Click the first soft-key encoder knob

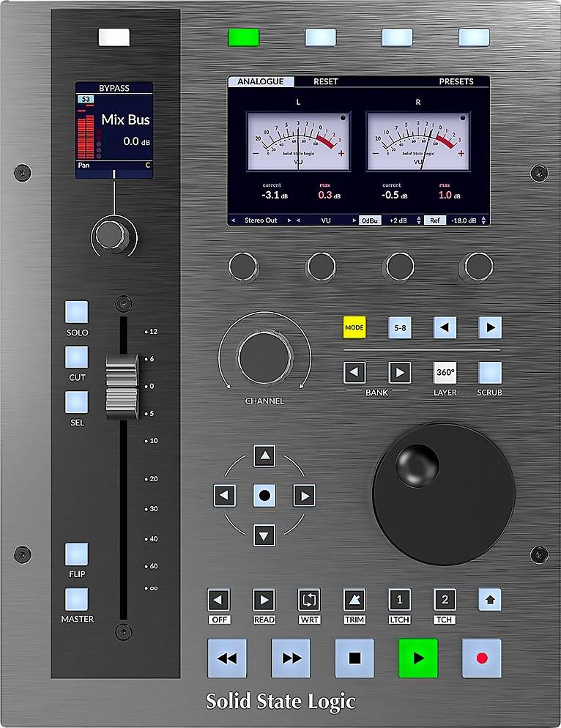pyautogui.click(x=243, y=267)
